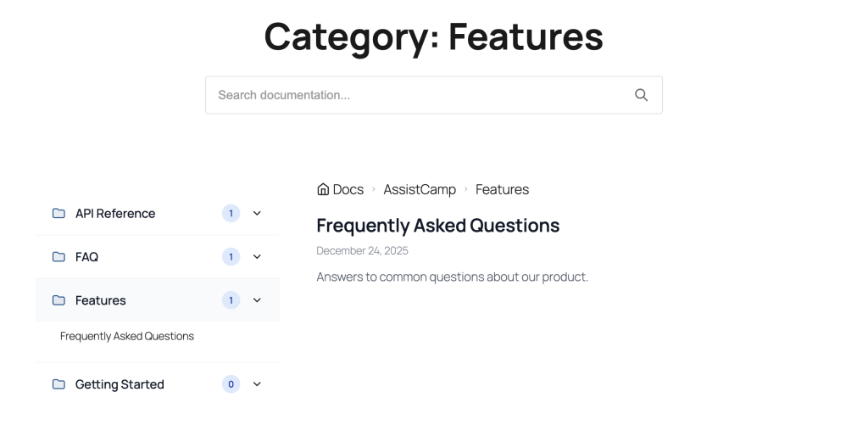The width and height of the screenshot is (868, 431).
Task: Click the Features folder icon
Action: pos(58,300)
